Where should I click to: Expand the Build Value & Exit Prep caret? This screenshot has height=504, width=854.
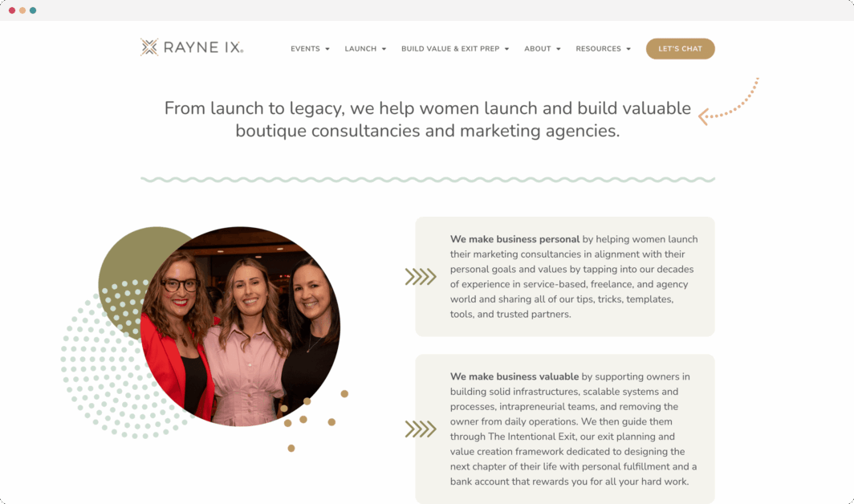point(506,49)
